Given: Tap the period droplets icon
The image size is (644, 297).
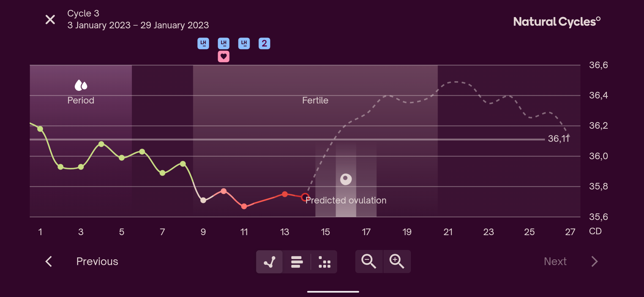Looking at the screenshot, I should pyautogui.click(x=81, y=85).
